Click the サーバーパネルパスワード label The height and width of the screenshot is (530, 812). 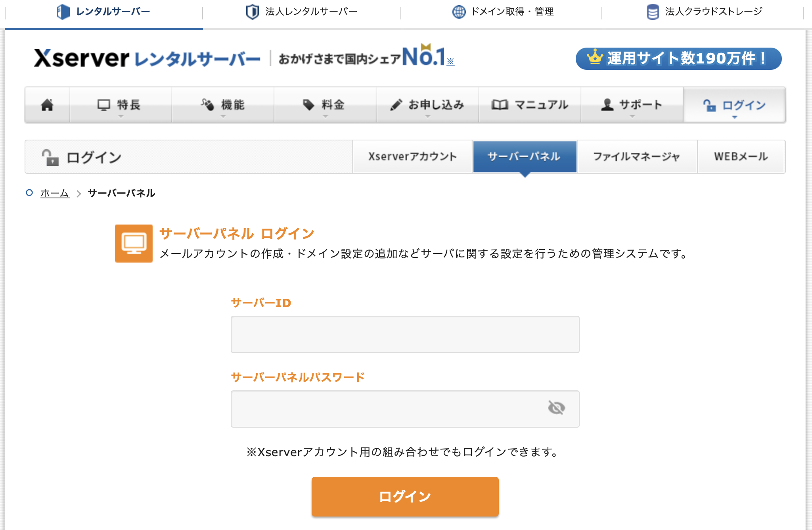298,377
